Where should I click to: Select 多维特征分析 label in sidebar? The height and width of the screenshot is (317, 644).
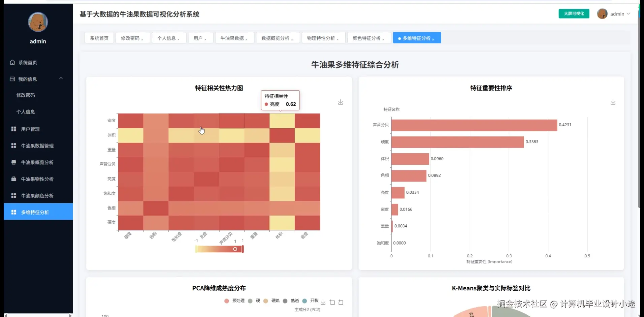click(35, 212)
